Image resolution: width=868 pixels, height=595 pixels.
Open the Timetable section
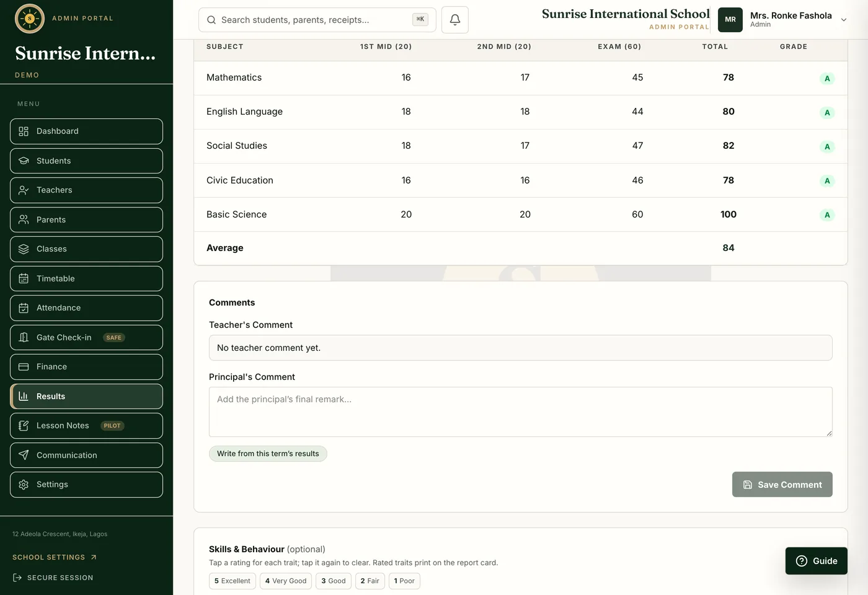click(86, 278)
